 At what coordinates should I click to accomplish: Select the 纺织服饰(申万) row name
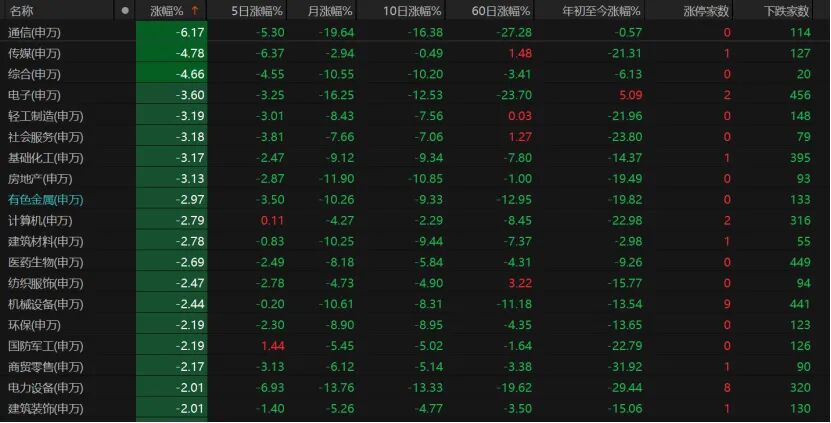point(46,284)
